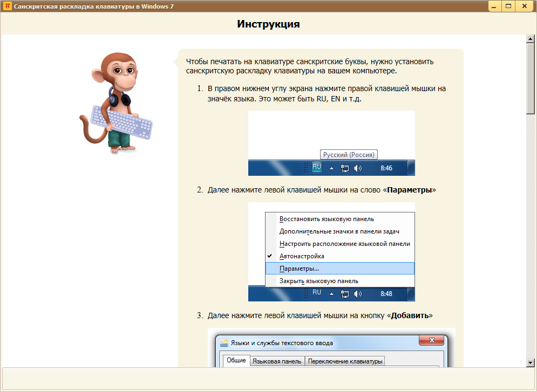Click the RU indicator in the 8:48 taskbar
This screenshot has height=392, width=537.
[x=317, y=292]
